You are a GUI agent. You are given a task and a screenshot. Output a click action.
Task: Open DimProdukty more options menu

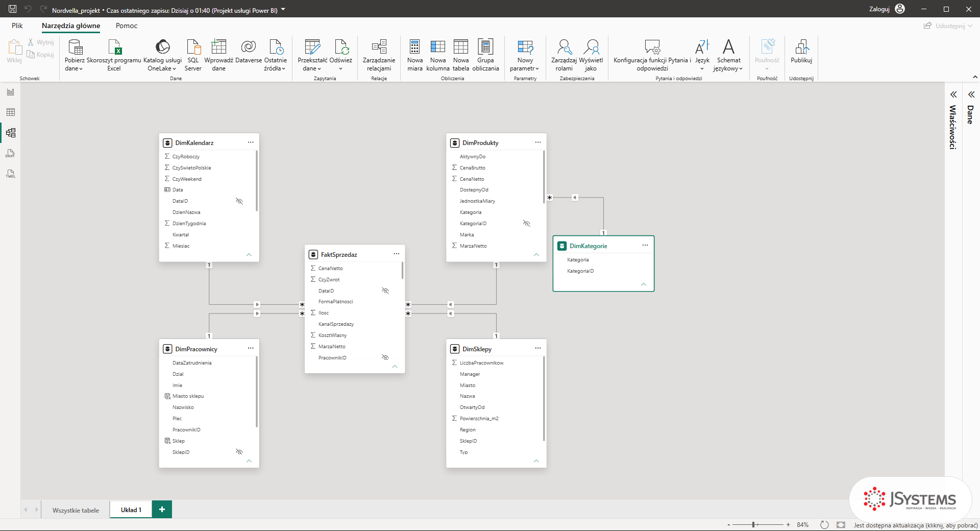(x=538, y=142)
